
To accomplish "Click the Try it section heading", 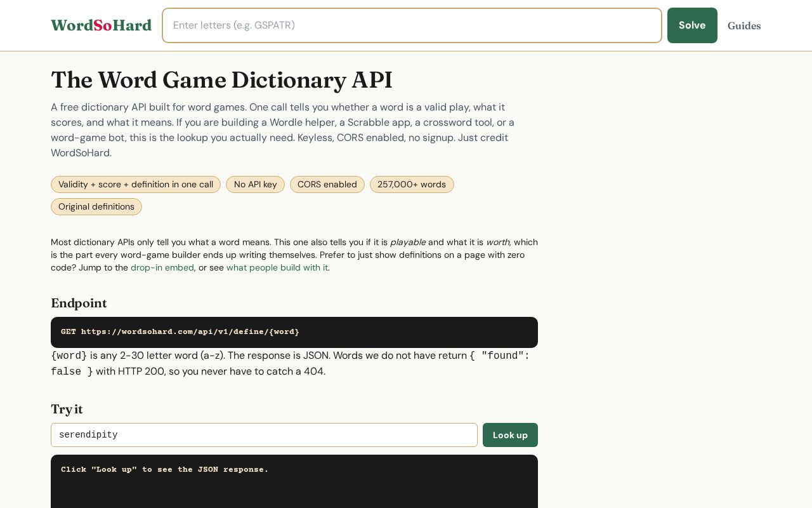I will 67,410.
